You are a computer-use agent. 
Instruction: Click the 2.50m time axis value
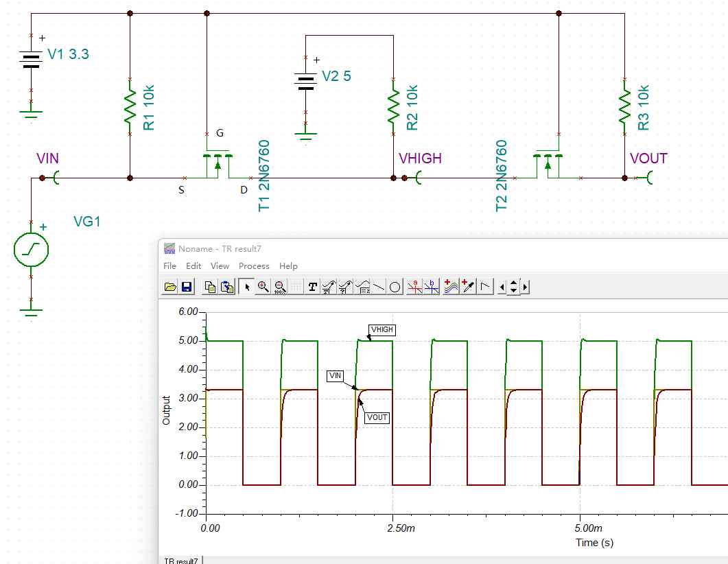401,528
